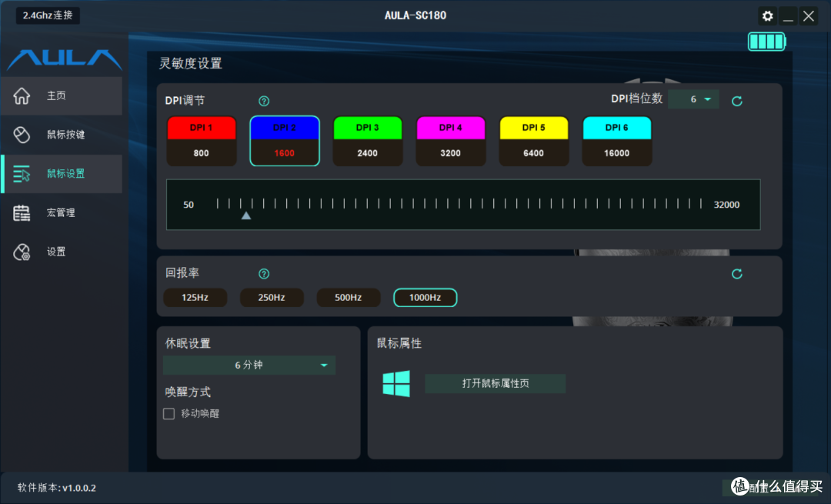
Task: Select DPI 5 value 6400
Action: (534, 153)
